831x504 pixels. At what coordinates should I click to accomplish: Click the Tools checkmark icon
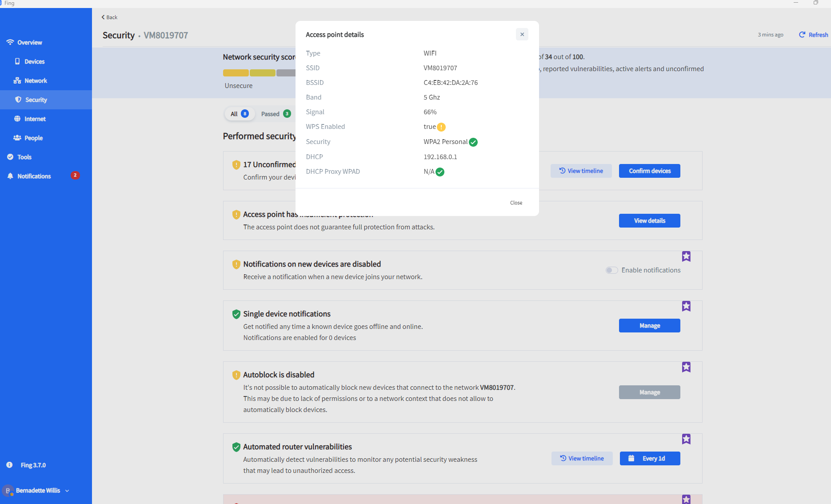[10, 157]
